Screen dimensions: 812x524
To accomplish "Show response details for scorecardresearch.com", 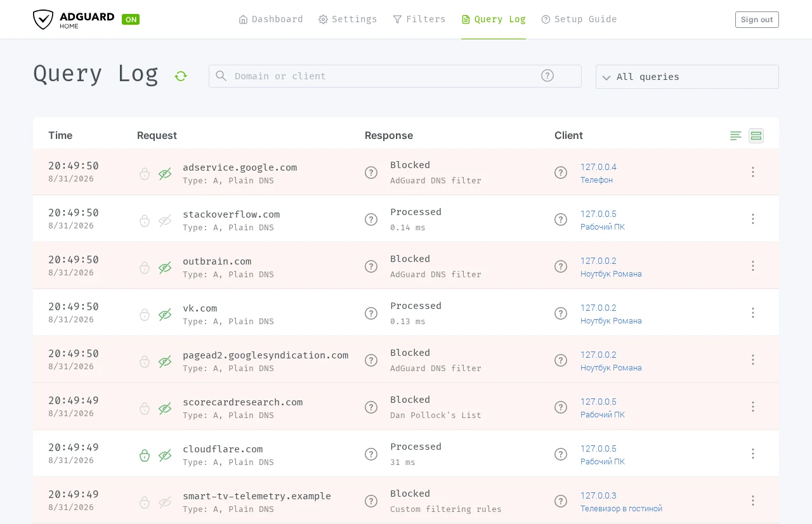I will tap(371, 407).
